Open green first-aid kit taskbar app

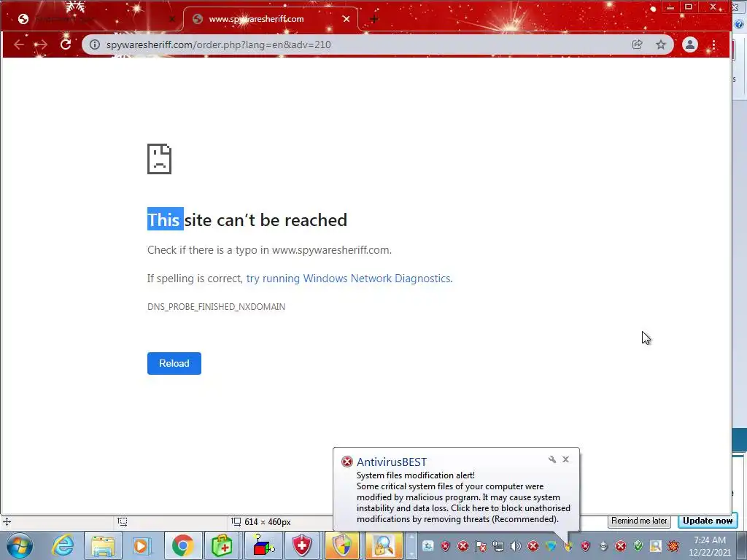222,545
